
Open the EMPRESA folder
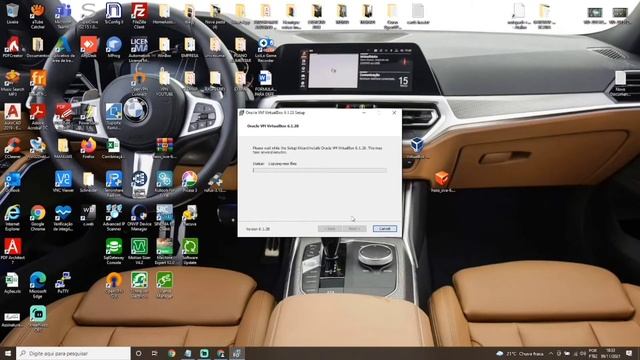(189, 47)
